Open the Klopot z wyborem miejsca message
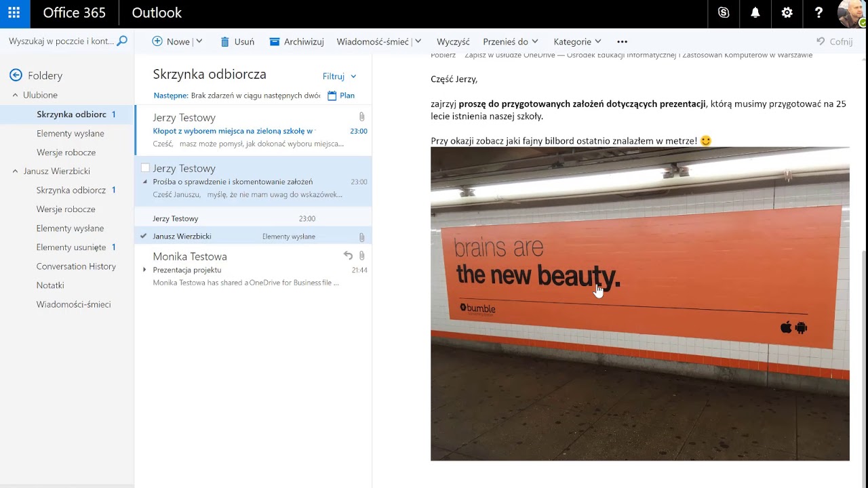Viewport: 868px width, 488px height. pos(254,131)
